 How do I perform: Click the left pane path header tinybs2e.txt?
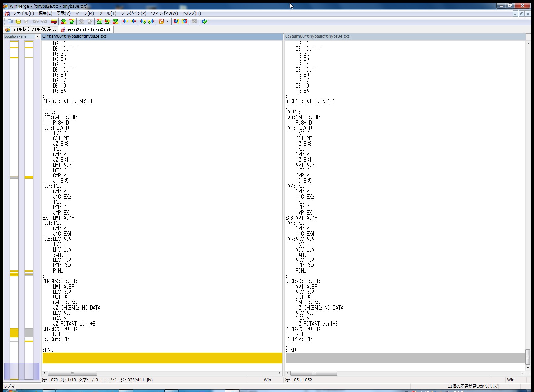pyautogui.click(x=162, y=36)
